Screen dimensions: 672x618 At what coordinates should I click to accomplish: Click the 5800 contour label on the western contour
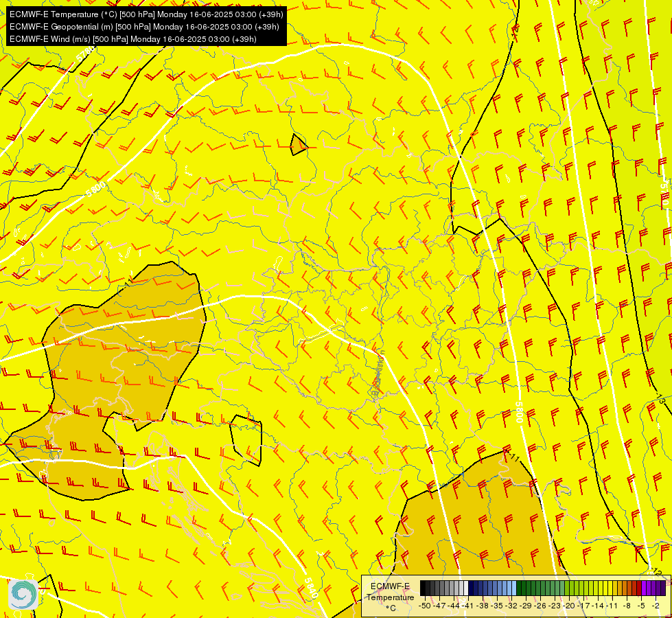click(95, 189)
